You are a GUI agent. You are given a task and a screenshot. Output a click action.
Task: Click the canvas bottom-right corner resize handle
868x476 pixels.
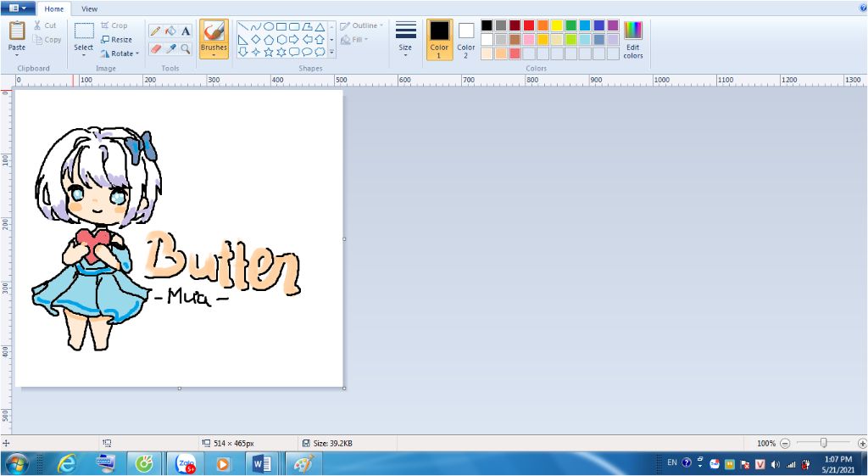(344, 388)
